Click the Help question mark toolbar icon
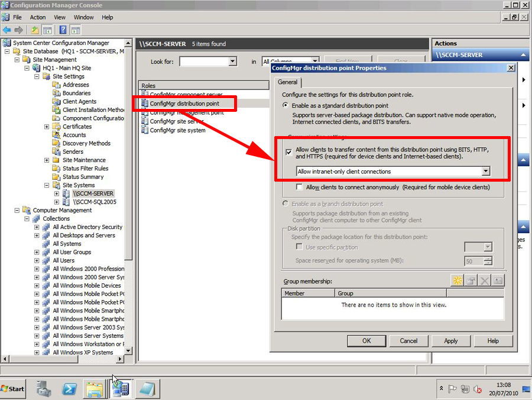The image size is (532, 400). (63, 30)
